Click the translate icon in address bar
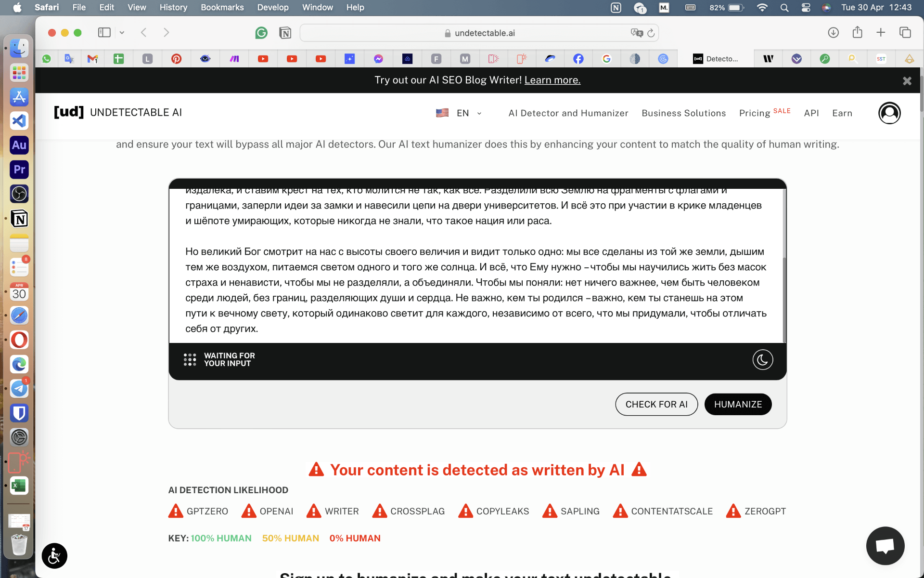The image size is (924, 578). (637, 33)
